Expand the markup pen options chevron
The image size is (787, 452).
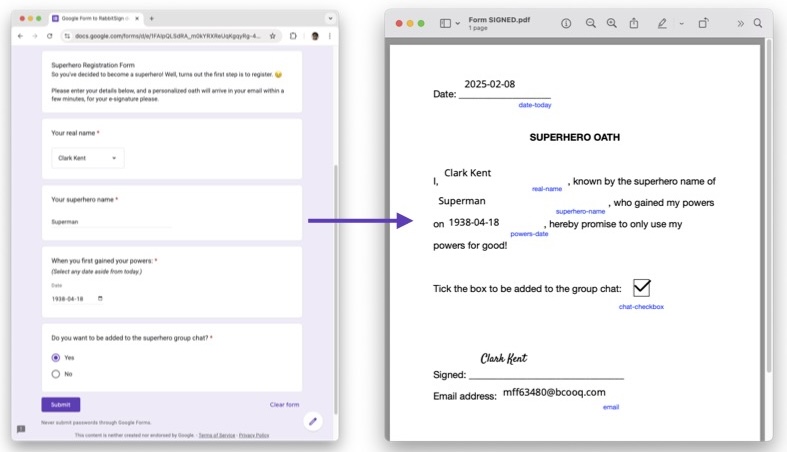681,24
